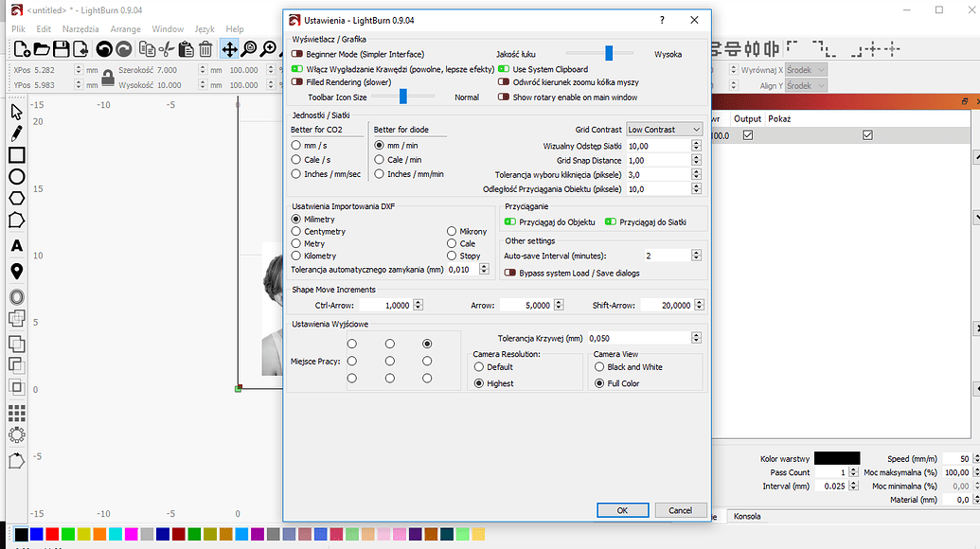Open the Język menu
Screen dimensions: 980x549
(205, 28)
